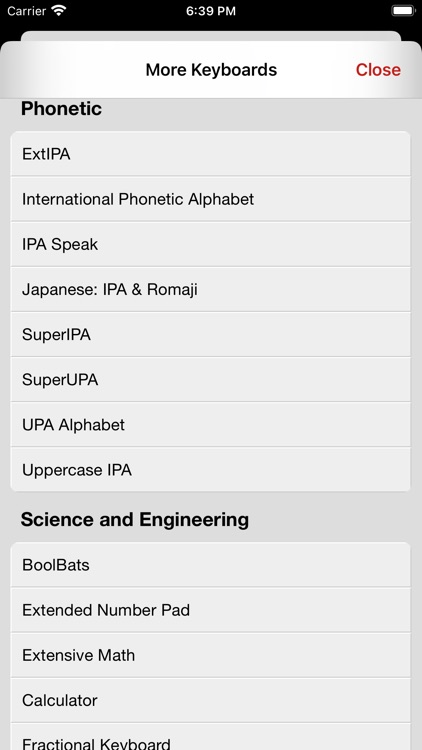Tap the Fractional Keyboard entry

(x=211, y=737)
